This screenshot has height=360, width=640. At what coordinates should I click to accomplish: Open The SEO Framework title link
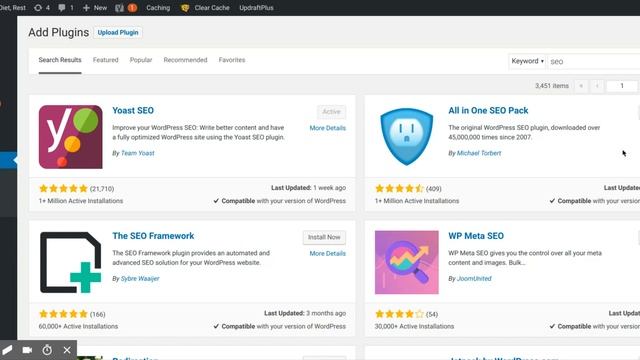coord(153,236)
